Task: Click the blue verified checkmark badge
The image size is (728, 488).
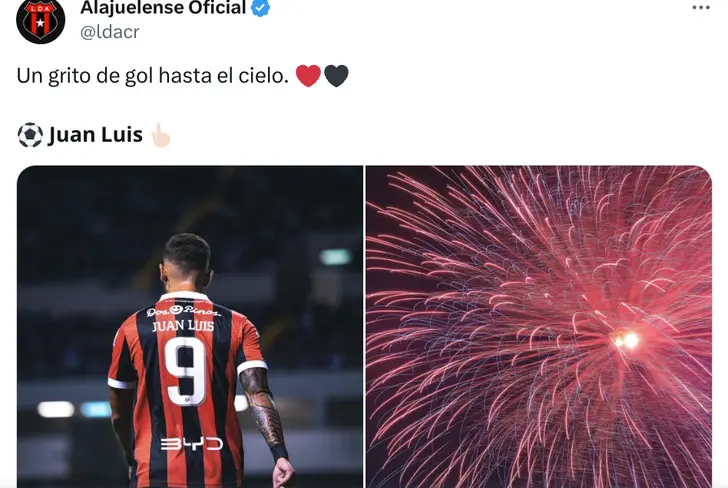Action: [x=260, y=8]
